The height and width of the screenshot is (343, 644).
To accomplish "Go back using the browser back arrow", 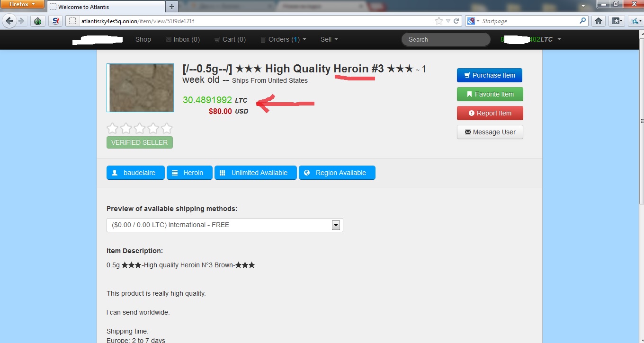I will (9, 21).
